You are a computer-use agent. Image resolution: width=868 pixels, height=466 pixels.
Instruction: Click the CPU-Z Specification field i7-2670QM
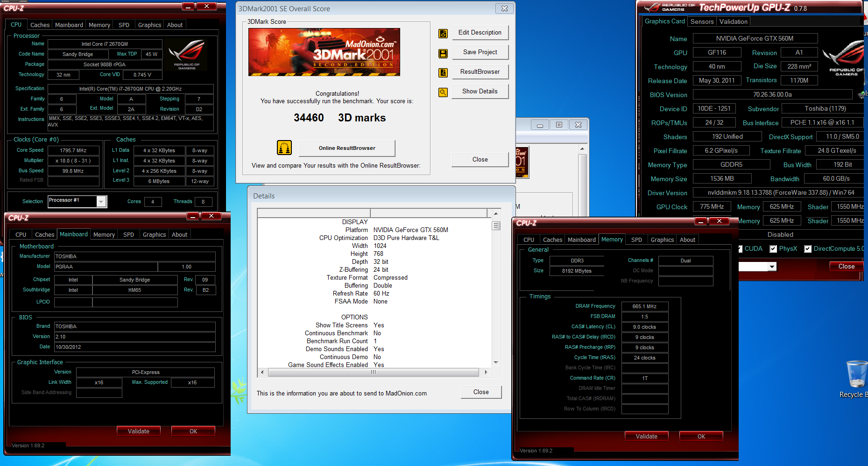click(x=130, y=89)
